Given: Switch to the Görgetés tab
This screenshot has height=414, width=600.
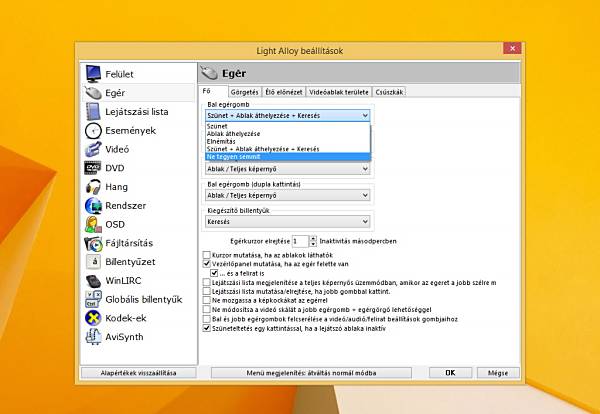Looking at the screenshot, I should point(245,92).
